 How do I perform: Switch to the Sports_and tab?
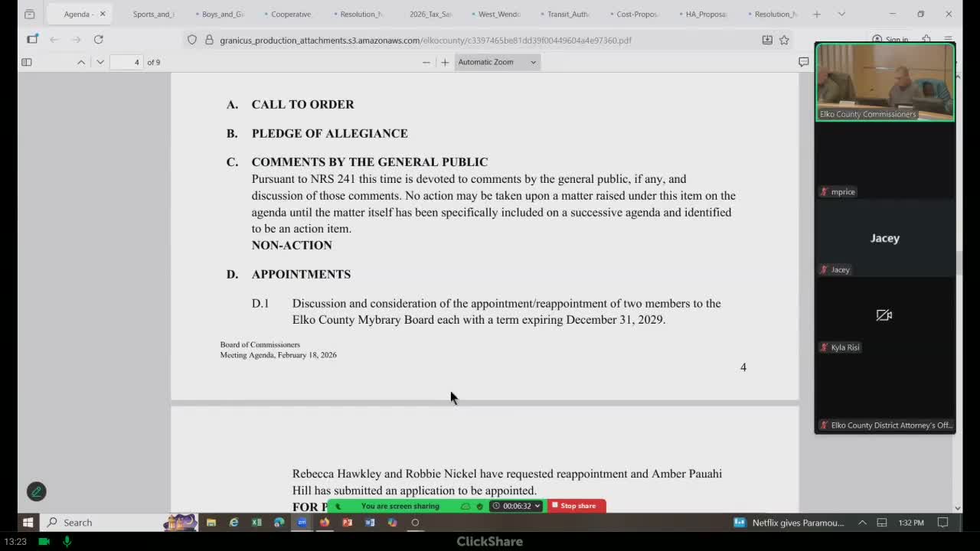click(153, 14)
